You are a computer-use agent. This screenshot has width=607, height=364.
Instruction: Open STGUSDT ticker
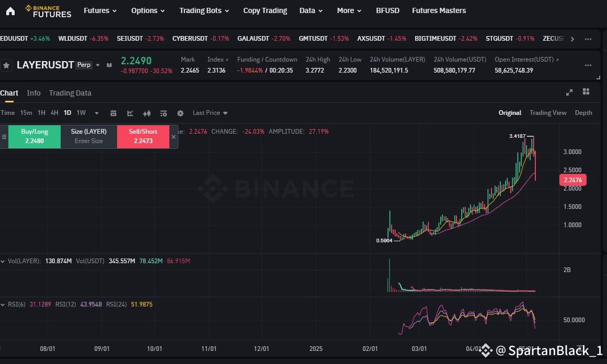(510, 39)
